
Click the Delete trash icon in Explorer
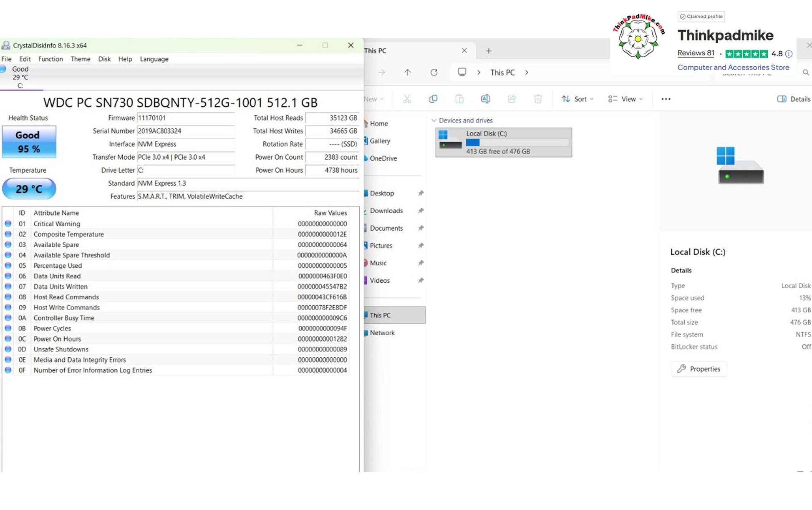tap(538, 99)
